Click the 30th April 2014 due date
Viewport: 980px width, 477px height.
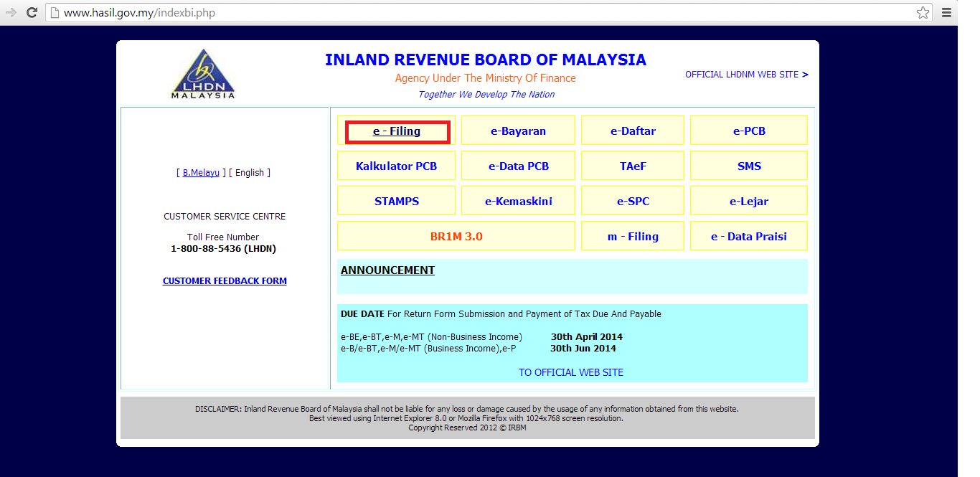tap(587, 337)
